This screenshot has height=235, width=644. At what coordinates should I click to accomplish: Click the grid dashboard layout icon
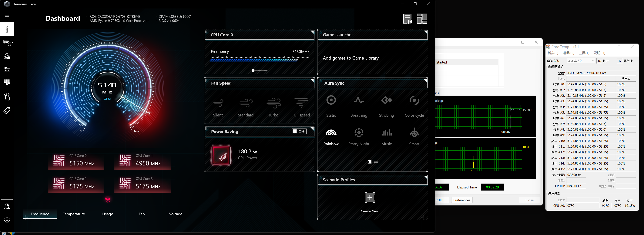[x=422, y=19]
